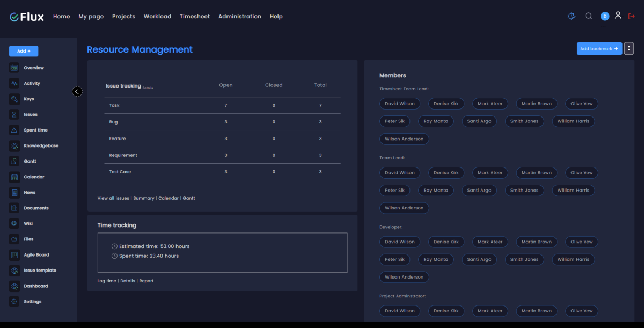Image resolution: width=644 pixels, height=328 pixels.
Task: Collapse the sidebar with the chevron arrow
Action: tap(77, 91)
